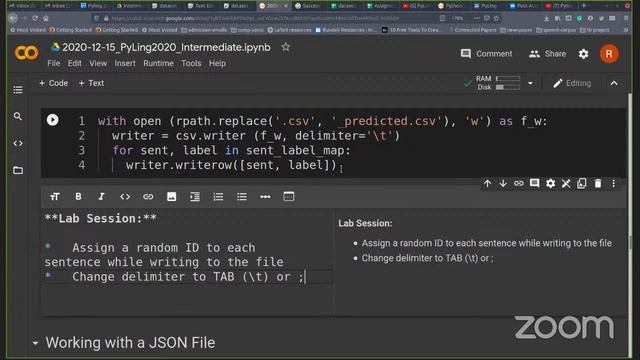Move the cell up with the arrow icon
Image resolution: width=640 pixels, height=360 pixels.
tap(487, 184)
